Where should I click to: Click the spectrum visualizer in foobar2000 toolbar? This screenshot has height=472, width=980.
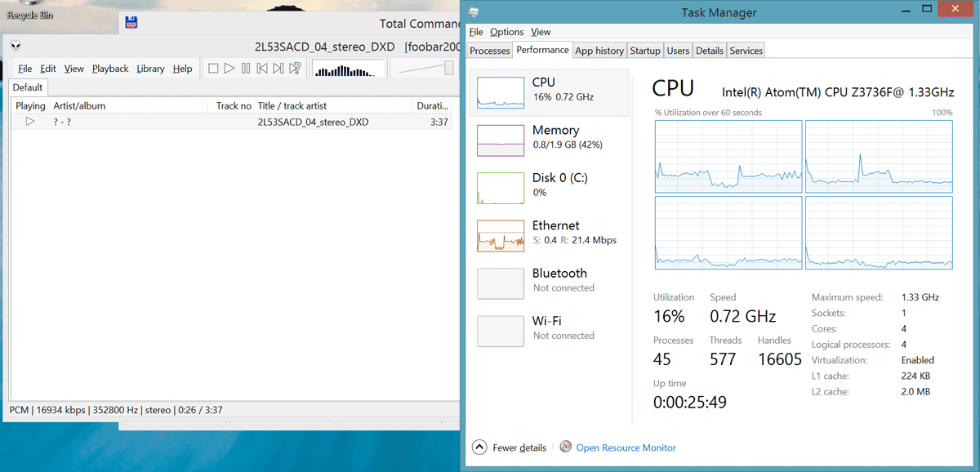click(x=349, y=69)
